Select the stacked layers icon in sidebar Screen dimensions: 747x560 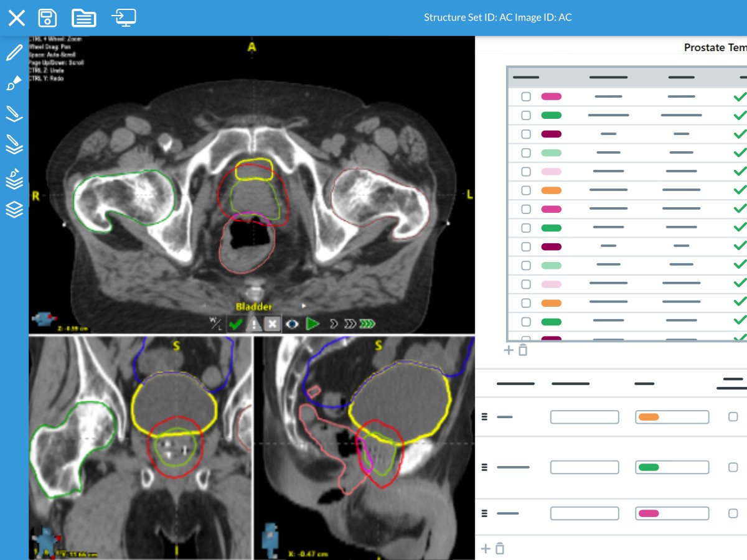(14, 210)
